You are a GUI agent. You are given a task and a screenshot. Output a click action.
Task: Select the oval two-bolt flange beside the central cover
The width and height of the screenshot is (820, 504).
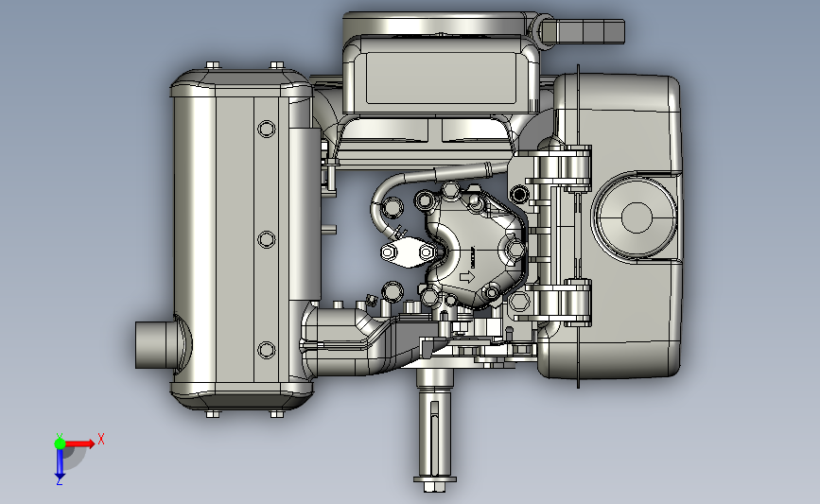click(x=407, y=252)
